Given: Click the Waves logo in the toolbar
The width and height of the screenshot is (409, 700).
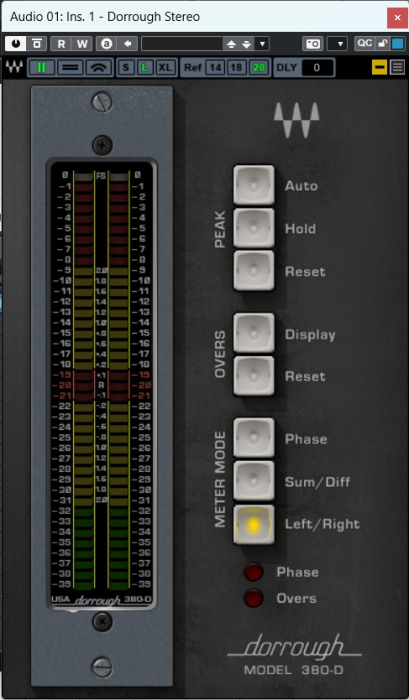Looking at the screenshot, I should 14,67.
